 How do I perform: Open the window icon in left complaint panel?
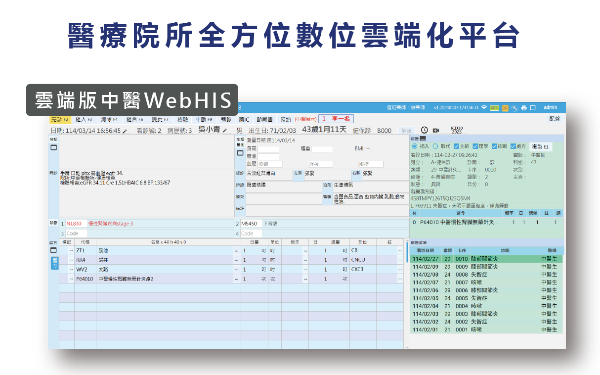pos(54,147)
